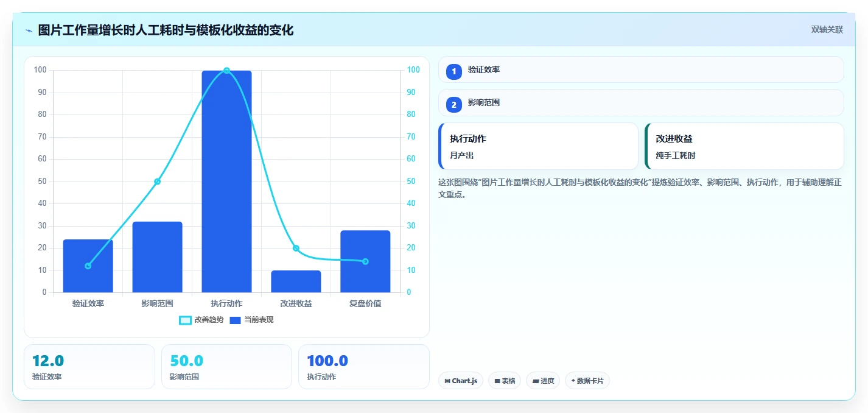Click the number 2 badge icon
The image size is (868, 413).
454,105
